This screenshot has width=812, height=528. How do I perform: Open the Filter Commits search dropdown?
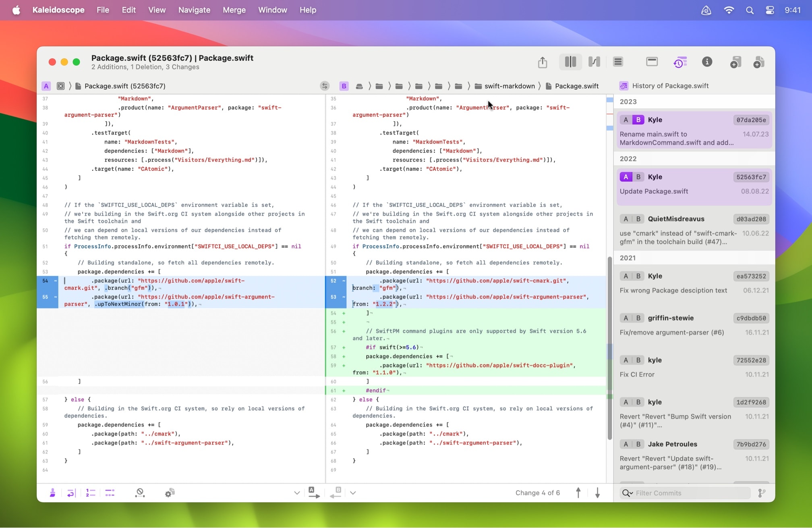point(627,493)
